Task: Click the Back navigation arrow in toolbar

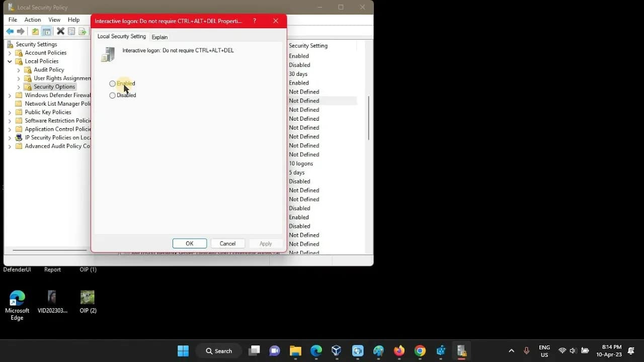Action: [10, 31]
